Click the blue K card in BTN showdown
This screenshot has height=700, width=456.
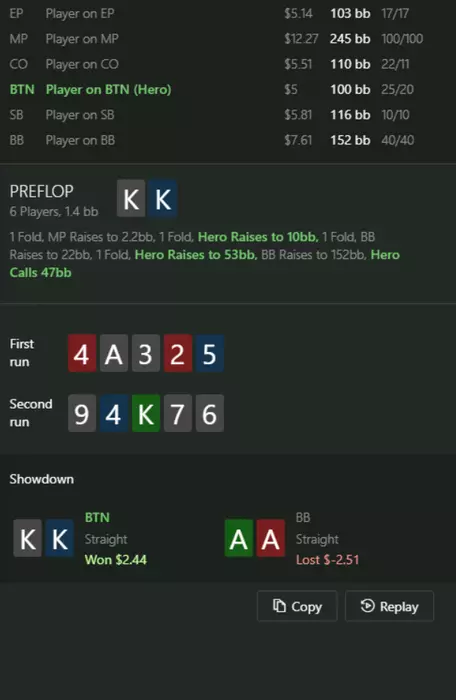pos(59,538)
